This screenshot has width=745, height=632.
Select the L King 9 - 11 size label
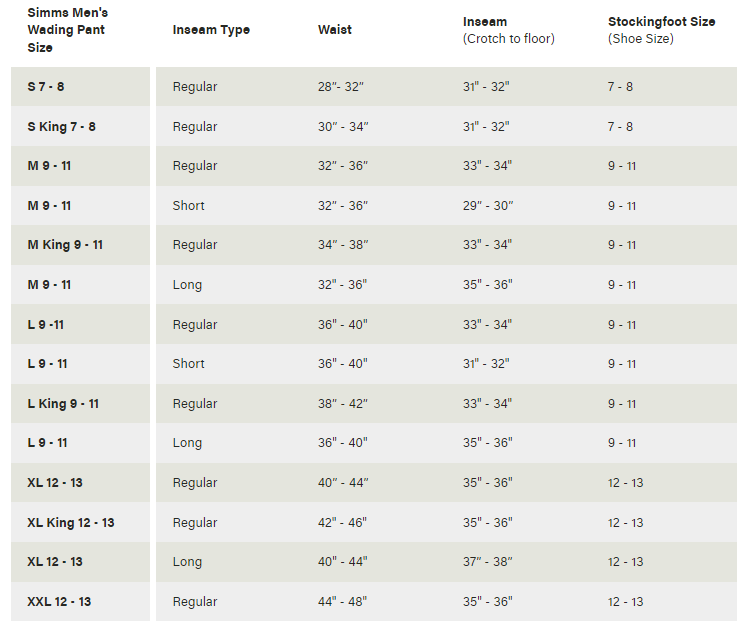(63, 404)
